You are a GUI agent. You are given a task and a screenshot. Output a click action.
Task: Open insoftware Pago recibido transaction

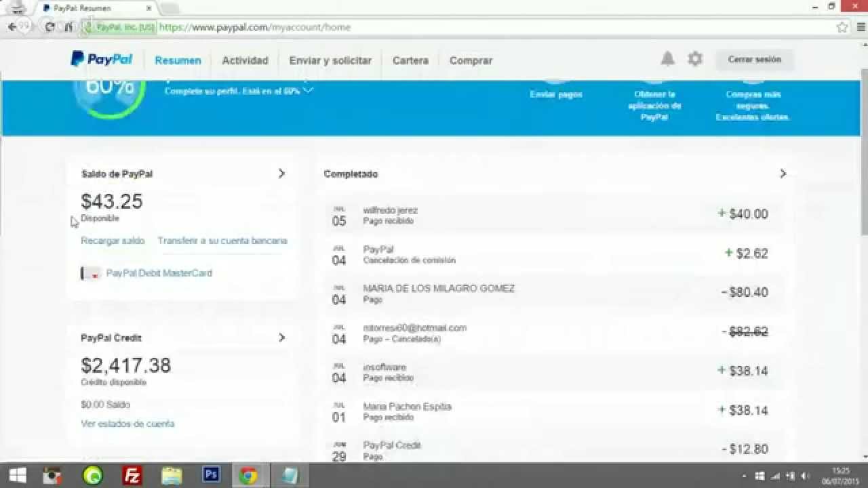[553, 371]
